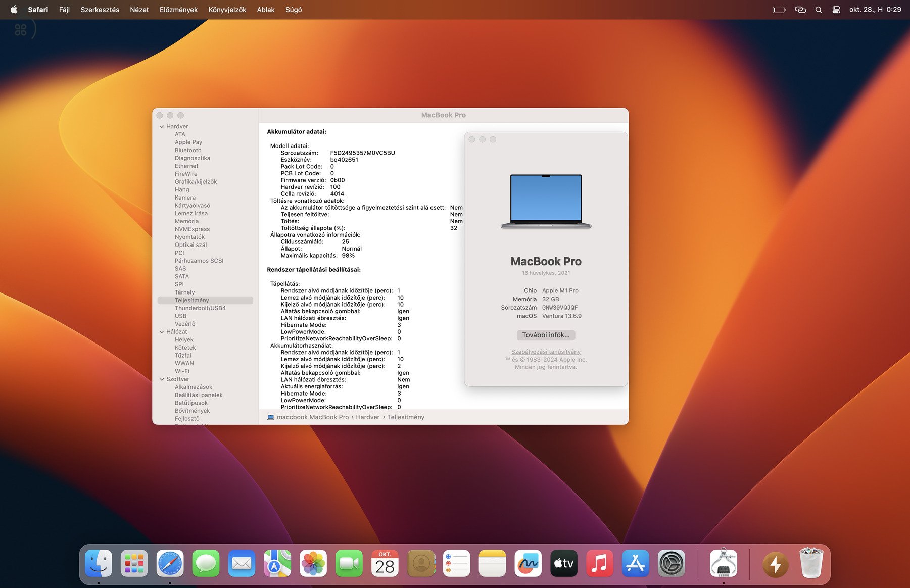Open Notes app in dock
The width and height of the screenshot is (910, 588).
click(x=492, y=563)
